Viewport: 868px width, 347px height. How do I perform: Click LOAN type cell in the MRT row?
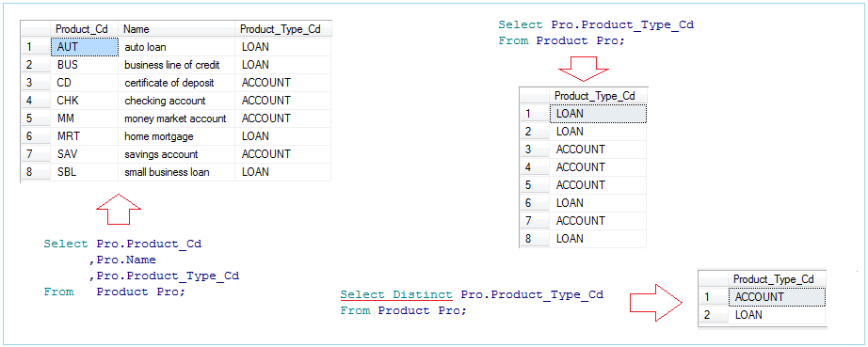tap(283, 136)
